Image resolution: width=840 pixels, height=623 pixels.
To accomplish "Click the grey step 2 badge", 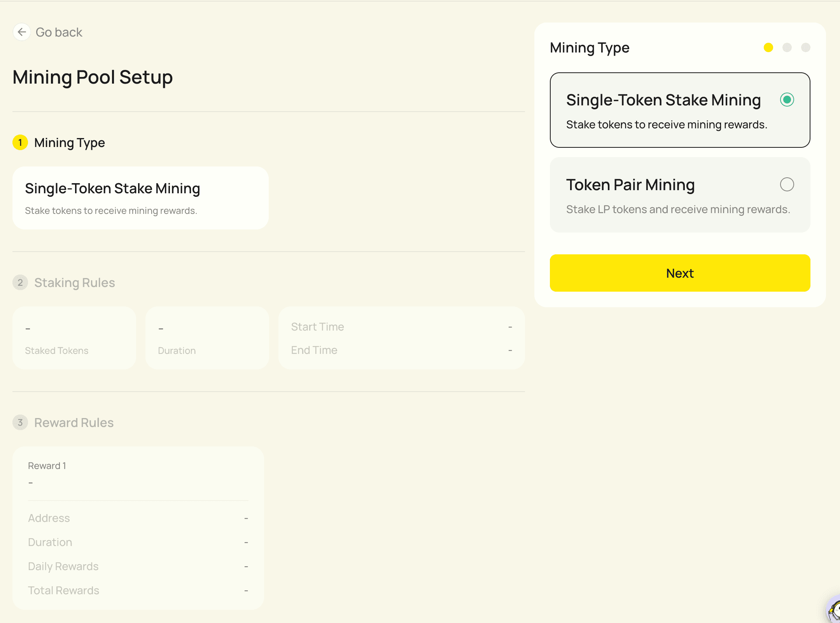I will (x=20, y=282).
